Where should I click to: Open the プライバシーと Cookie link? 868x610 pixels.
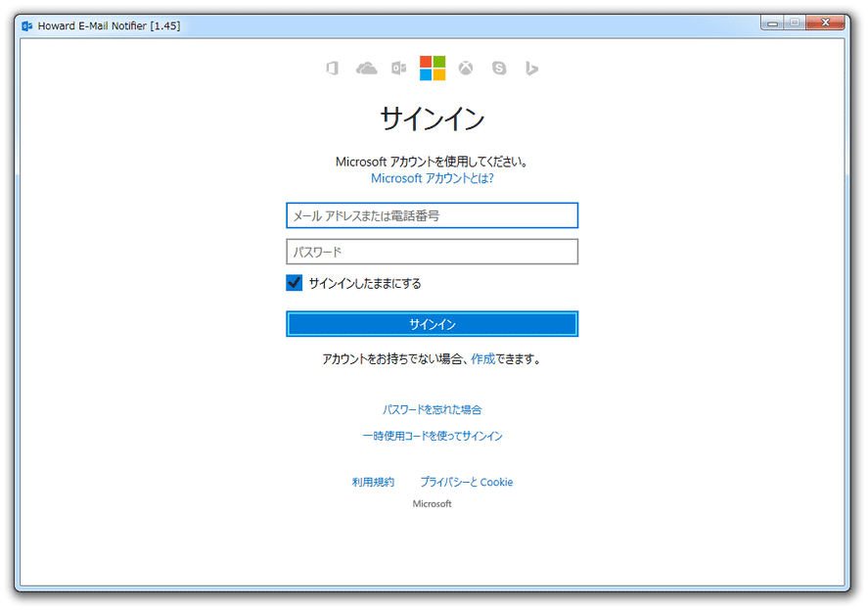pyautogui.click(x=467, y=482)
